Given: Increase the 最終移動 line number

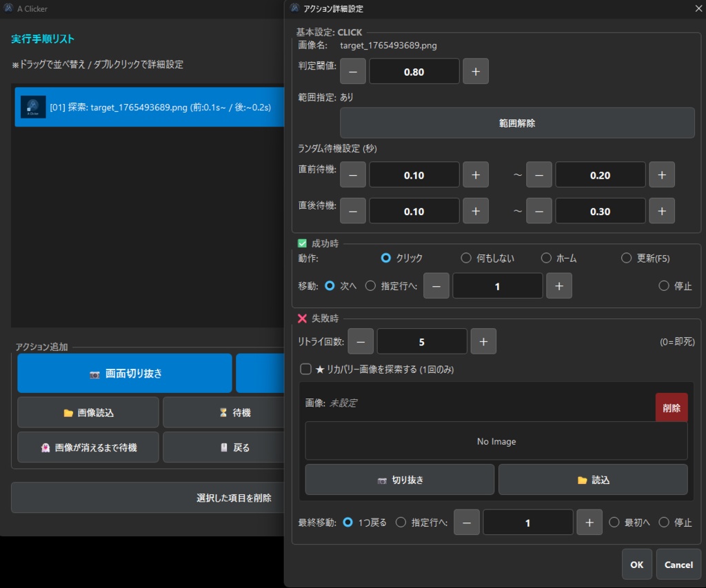Looking at the screenshot, I should pos(589,523).
